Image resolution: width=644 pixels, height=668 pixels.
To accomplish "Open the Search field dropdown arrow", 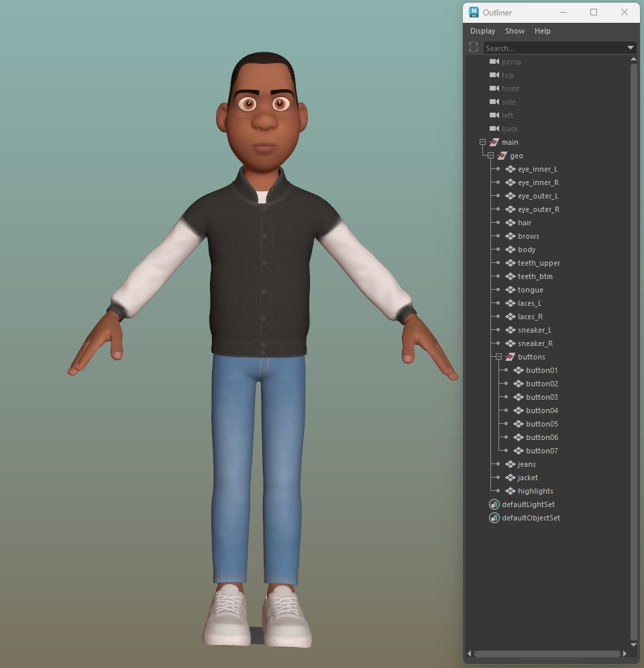I will point(631,48).
